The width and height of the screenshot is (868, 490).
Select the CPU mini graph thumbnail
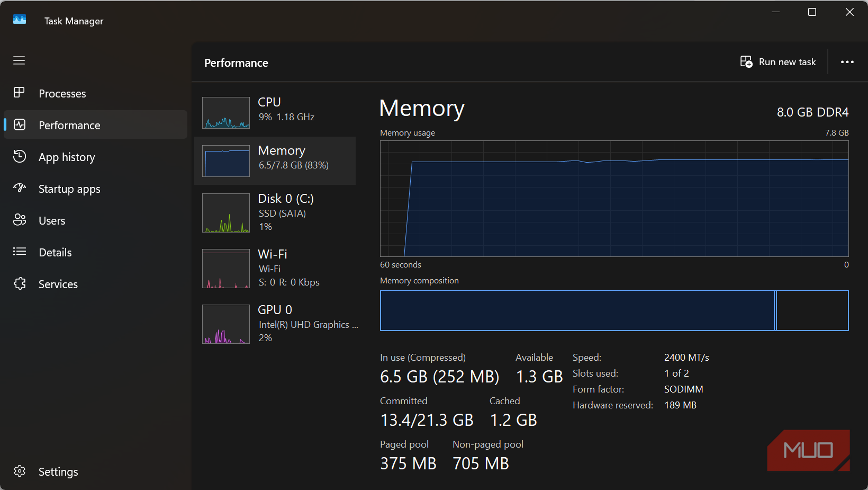coord(226,113)
